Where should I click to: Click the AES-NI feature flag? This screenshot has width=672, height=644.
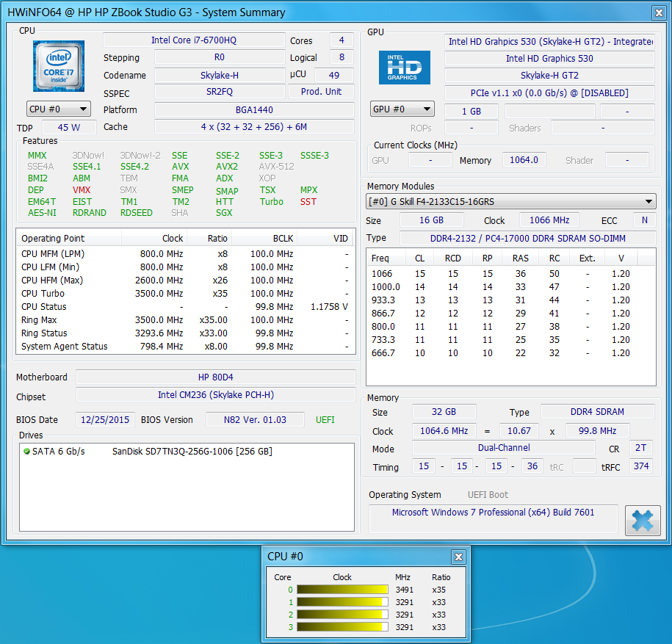coord(42,213)
